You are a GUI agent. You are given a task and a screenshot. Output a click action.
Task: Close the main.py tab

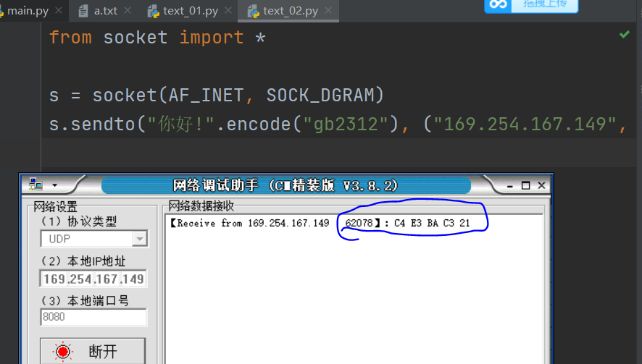click(59, 10)
